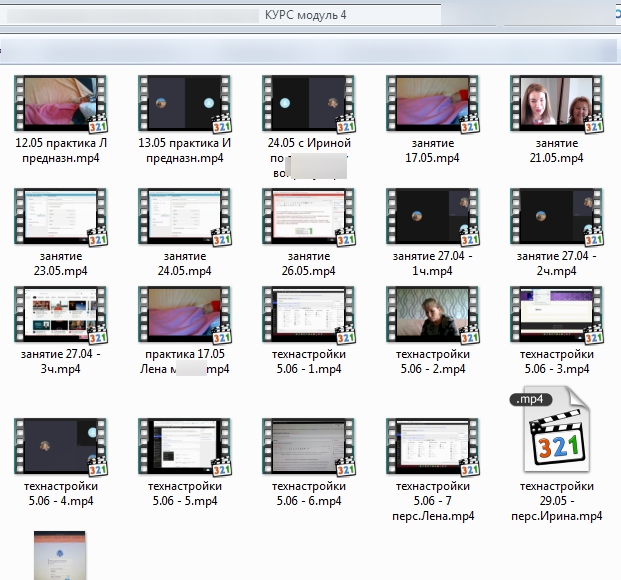The height and width of the screenshot is (580, 621).
Task: Click the thumbnail for занятие 21.05.mp4
Action: 556,104
